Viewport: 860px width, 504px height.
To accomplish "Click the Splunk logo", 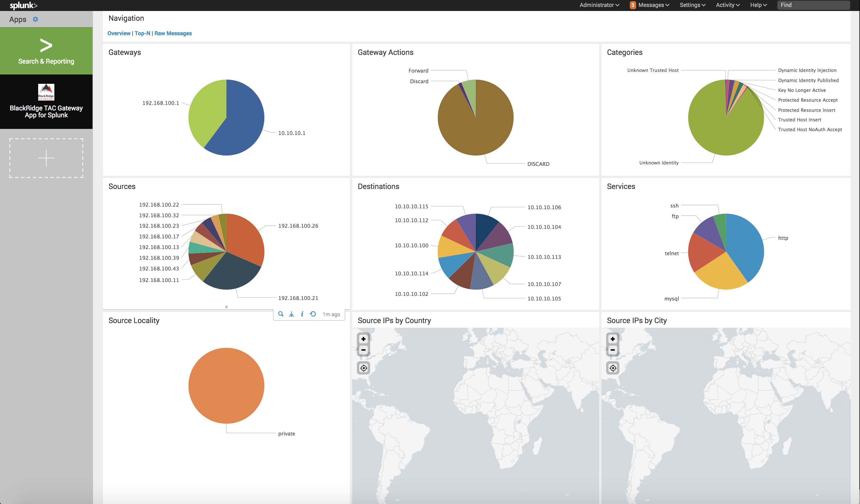I will click(23, 5).
